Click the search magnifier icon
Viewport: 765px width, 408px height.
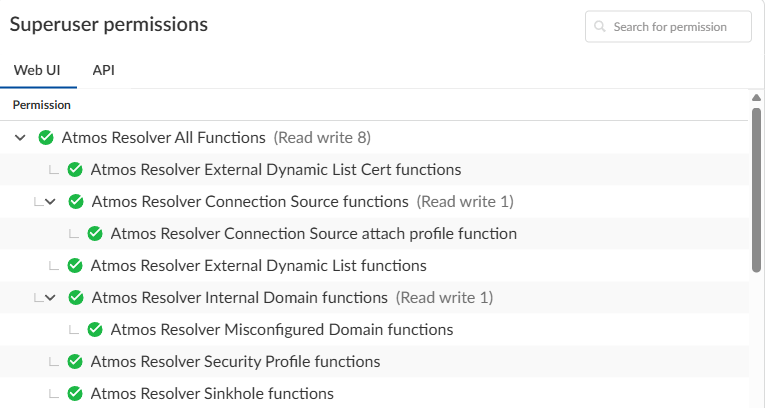point(600,27)
